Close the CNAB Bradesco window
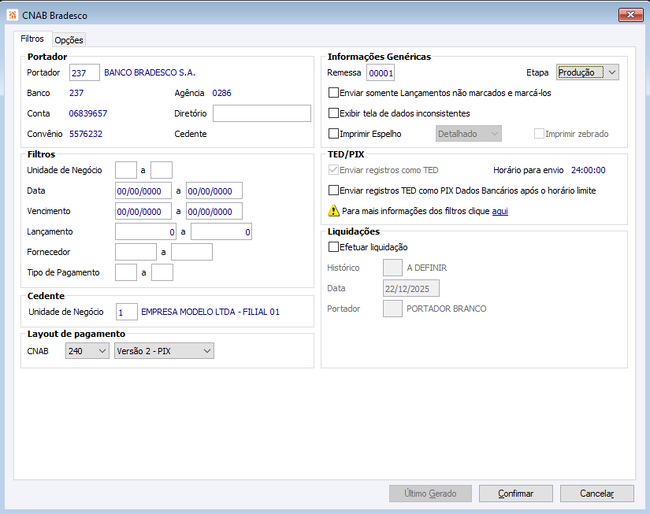This screenshot has height=514, width=650. tap(631, 15)
